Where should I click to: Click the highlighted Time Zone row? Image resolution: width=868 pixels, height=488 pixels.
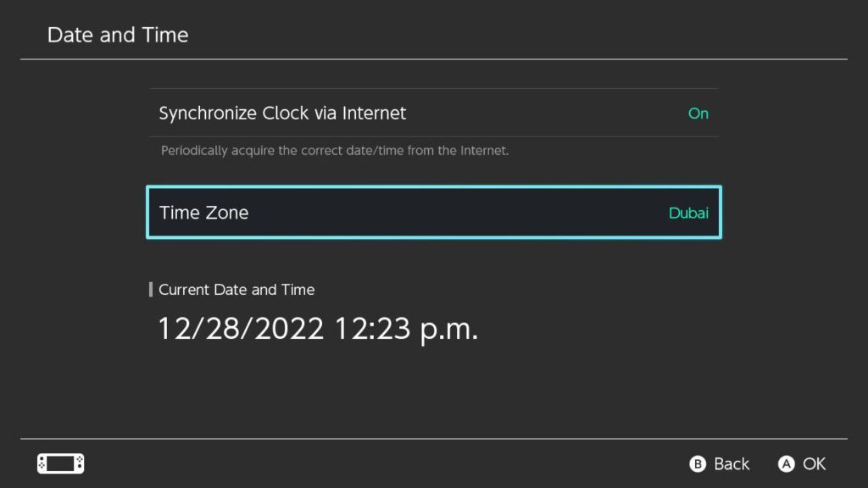[x=434, y=213]
